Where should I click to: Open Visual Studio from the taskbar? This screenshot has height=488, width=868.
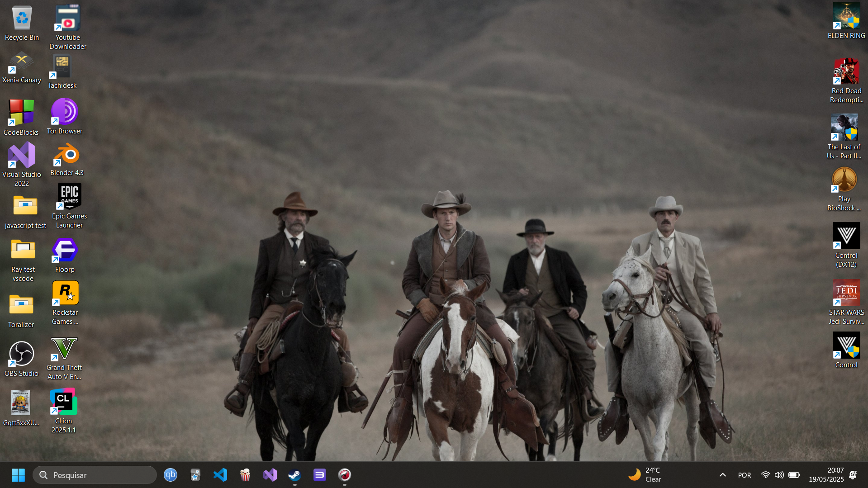pos(270,475)
